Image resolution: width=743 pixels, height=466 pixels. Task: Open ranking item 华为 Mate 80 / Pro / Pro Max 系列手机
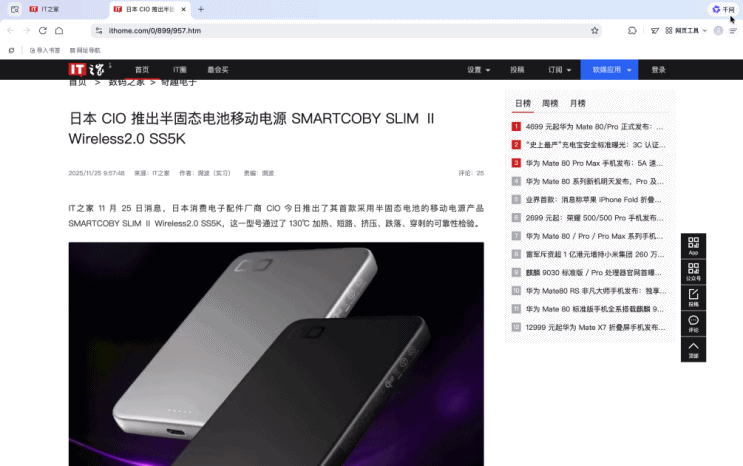click(594, 236)
